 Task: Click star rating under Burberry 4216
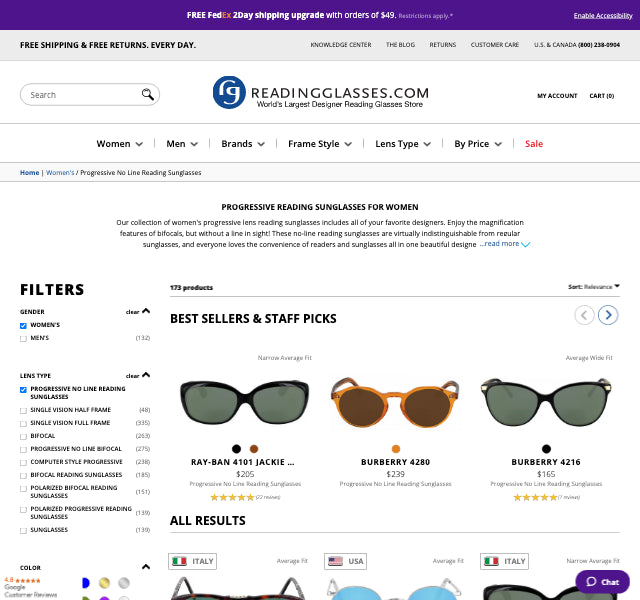tap(535, 497)
